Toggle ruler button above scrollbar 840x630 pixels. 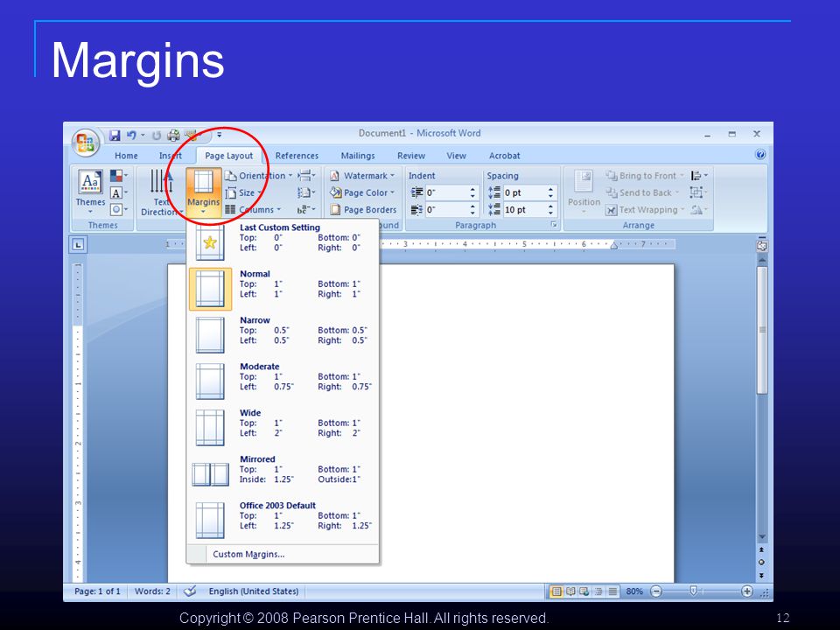pos(761,245)
